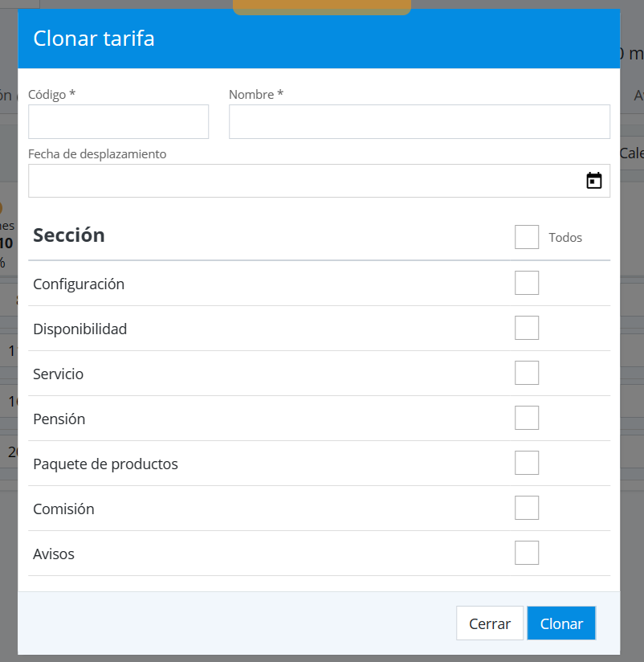The width and height of the screenshot is (644, 662).
Task: Click the Comisión row label
Action: (63, 509)
